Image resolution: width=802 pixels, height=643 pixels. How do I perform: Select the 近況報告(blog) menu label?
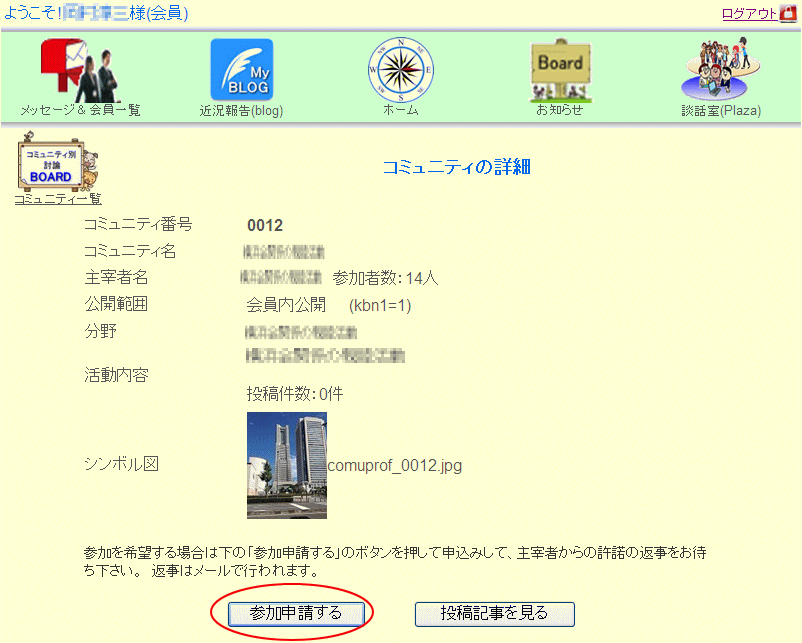[x=241, y=111]
